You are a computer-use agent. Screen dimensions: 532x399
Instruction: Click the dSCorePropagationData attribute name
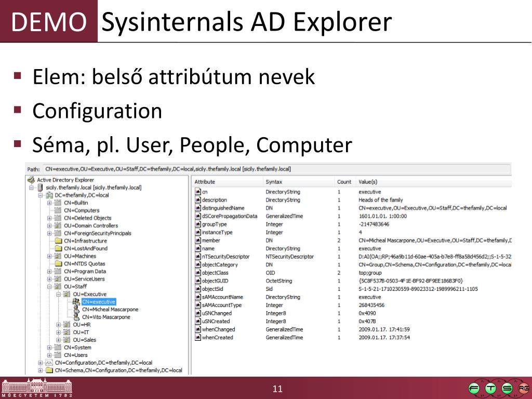[230, 216]
